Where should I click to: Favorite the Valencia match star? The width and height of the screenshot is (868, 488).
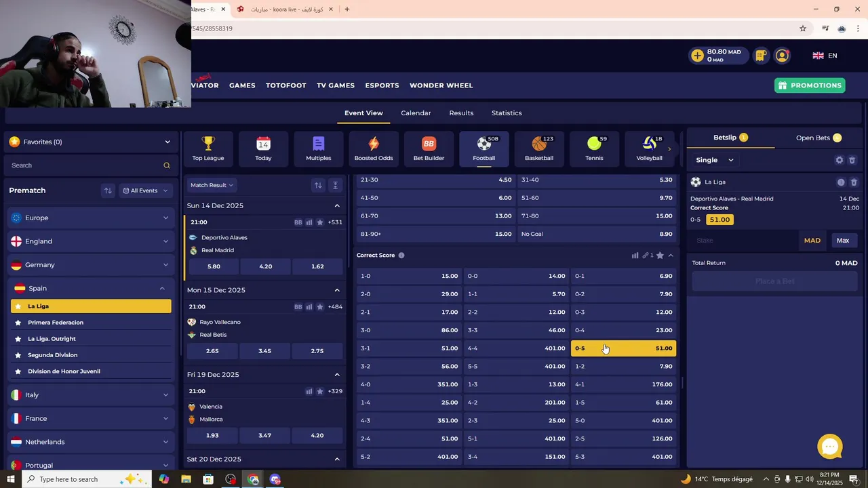[320, 391]
